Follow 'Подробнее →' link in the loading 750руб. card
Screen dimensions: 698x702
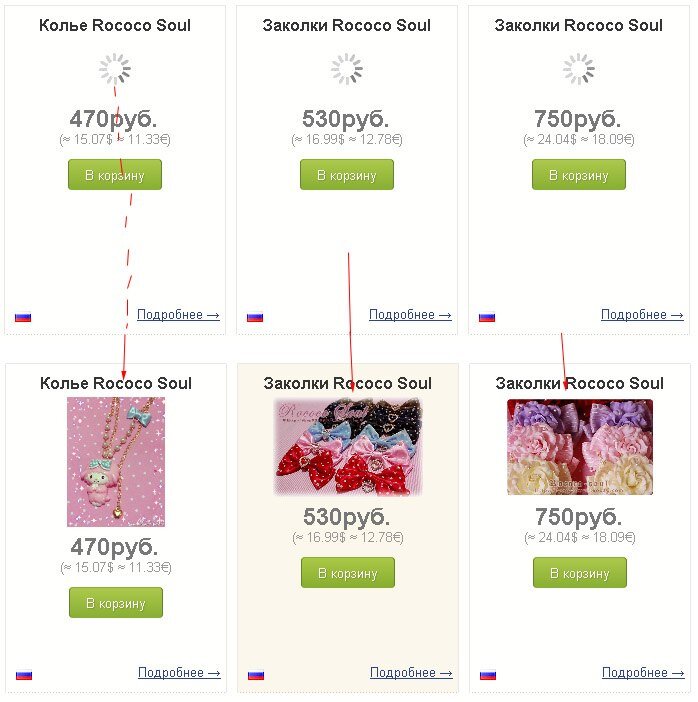(x=642, y=315)
